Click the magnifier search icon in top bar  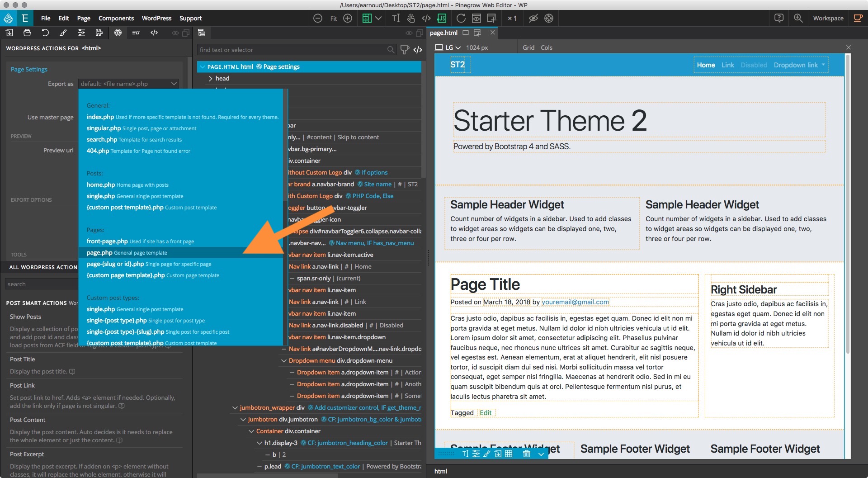point(798,18)
